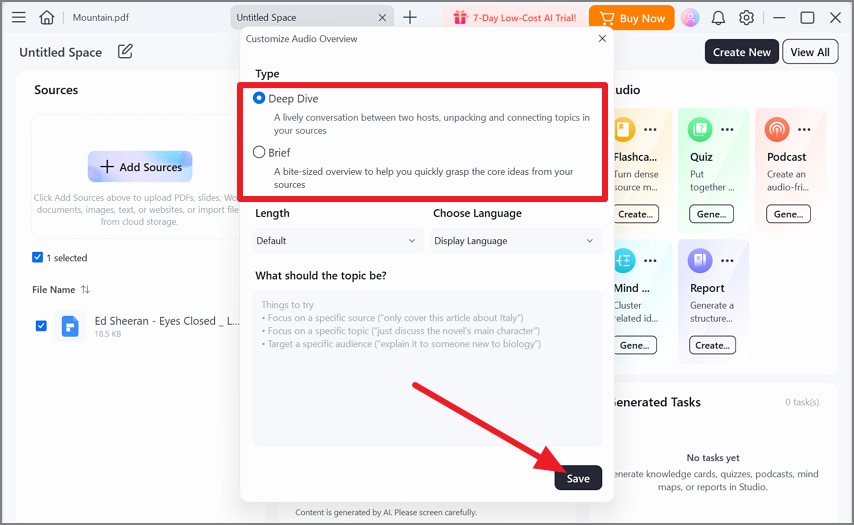
Task: Open more options on Quiz card
Action: tap(727, 130)
